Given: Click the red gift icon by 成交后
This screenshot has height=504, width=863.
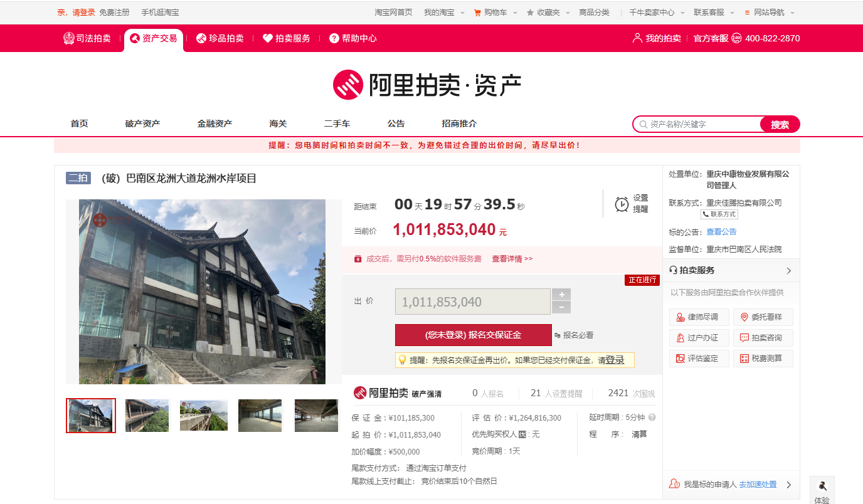Looking at the screenshot, I should pyautogui.click(x=357, y=258).
